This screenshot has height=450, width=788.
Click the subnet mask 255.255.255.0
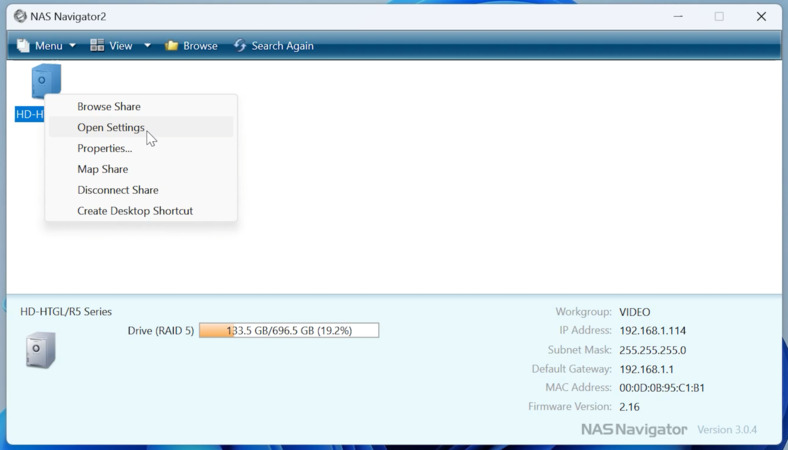tap(652, 350)
